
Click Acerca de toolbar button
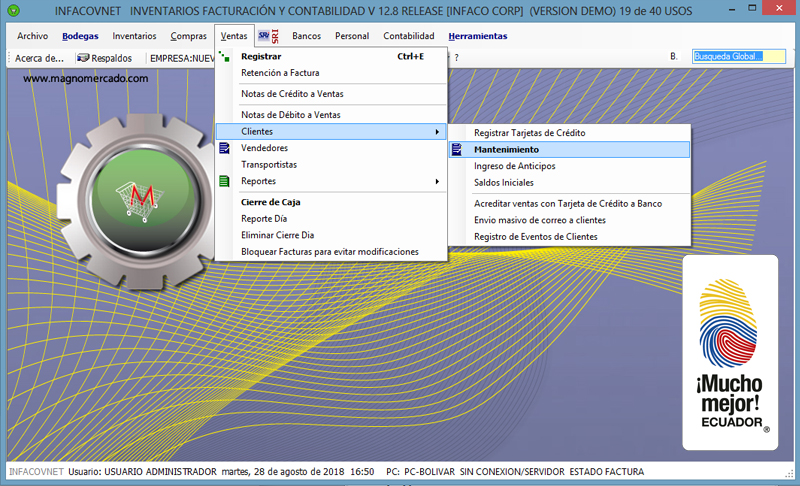coord(39,58)
